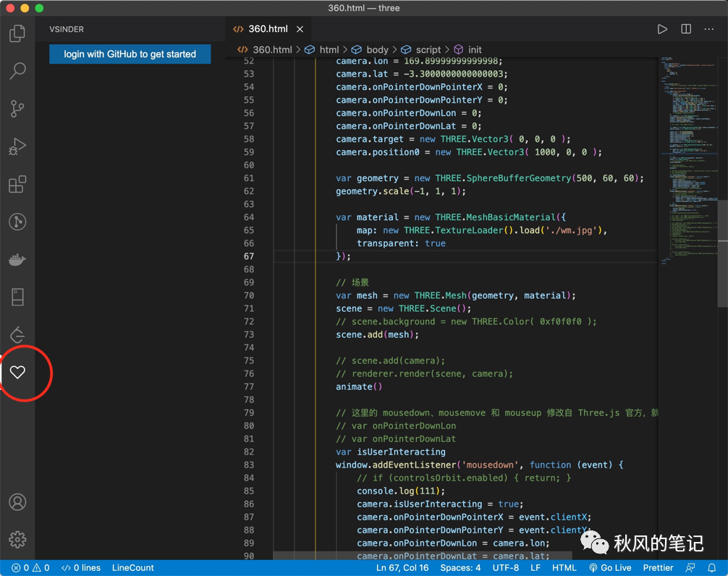Open the Explorer view in activity bar
This screenshot has height=576, width=728.
coord(17,33)
